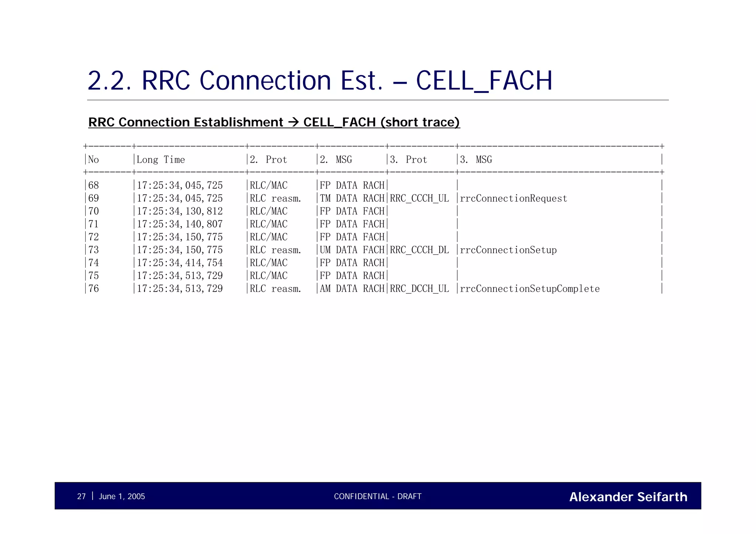The height and width of the screenshot is (534, 756).
Task: Click 'RLC reasm.' in row 73
Action: coord(276,250)
